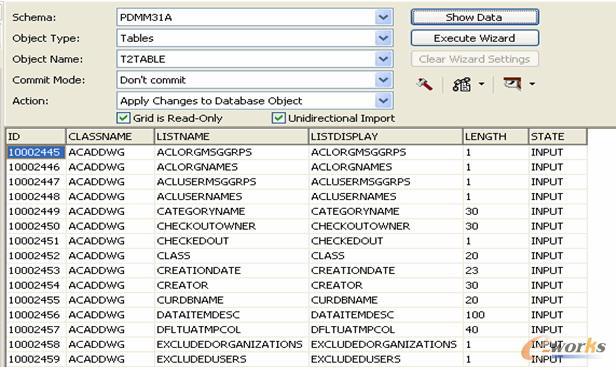Screen dimensions: 616x370
Task: Click ACLORGNAMES in the LISTDISPLAY column
Action: [x=352, y=167]
